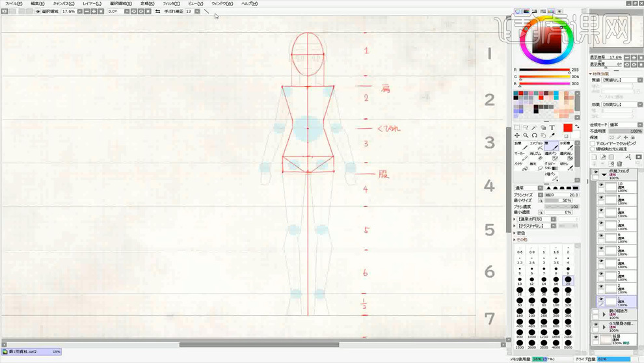Adjust the 不透明度 opacity slider
The image size is (644, 363).
624,131
